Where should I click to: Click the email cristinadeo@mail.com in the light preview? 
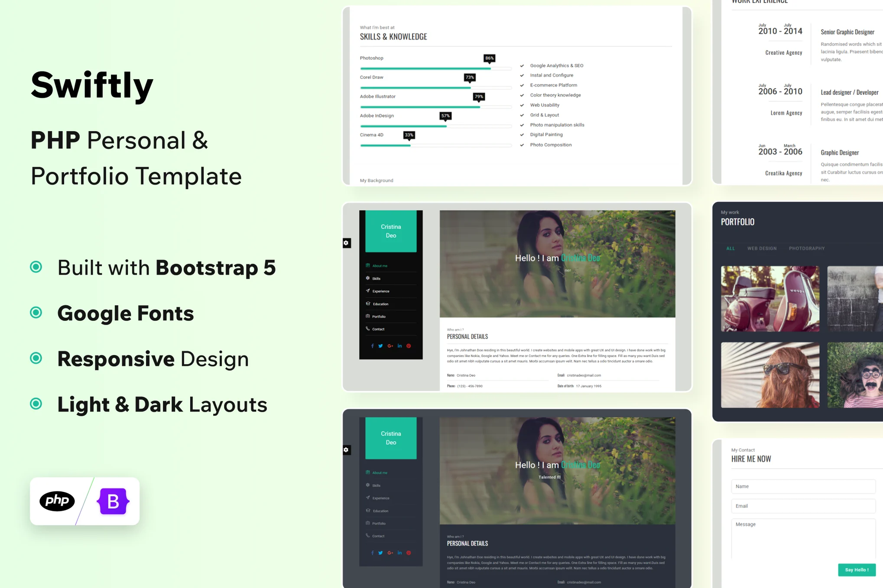click(584, 375)
